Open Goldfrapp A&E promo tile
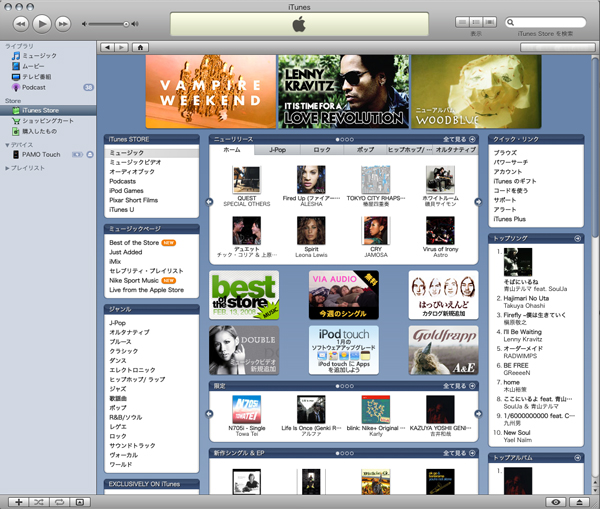This screenshot has height=509, width=600. 443,350
